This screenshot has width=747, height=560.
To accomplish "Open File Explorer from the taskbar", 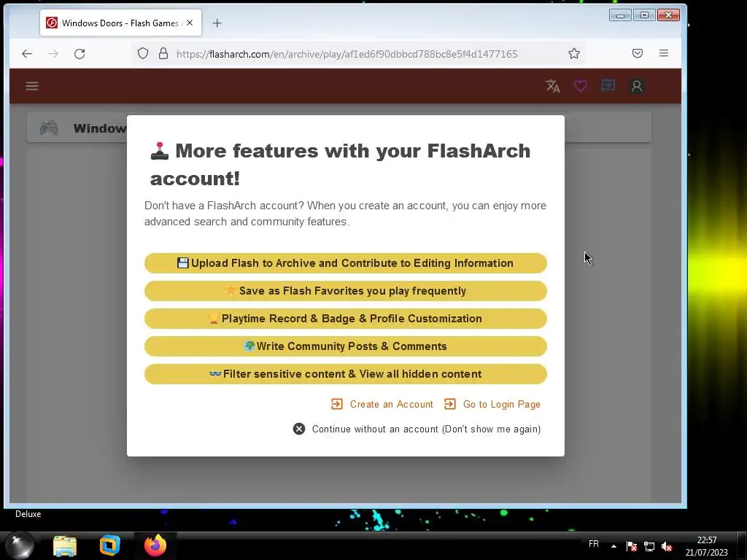I will pyautogui.click(x=65, y=545).
